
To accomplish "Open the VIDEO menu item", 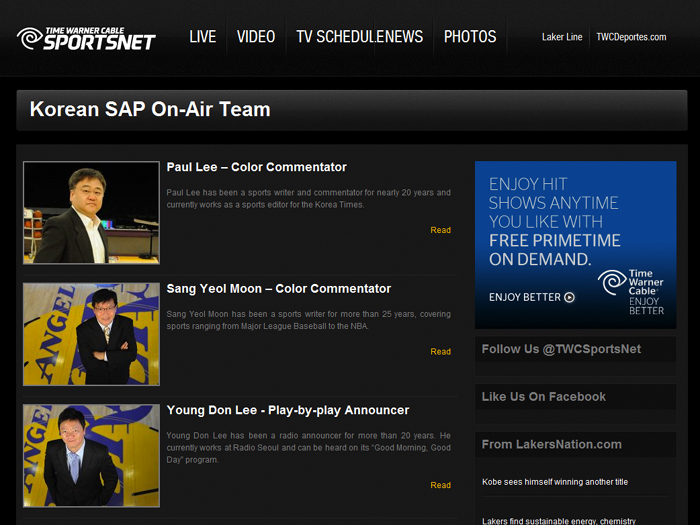I will [256, 37].
